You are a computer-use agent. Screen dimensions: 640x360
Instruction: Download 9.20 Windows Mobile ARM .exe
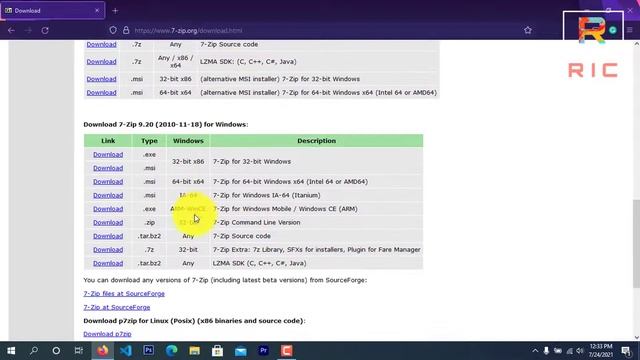pos(108,209)
